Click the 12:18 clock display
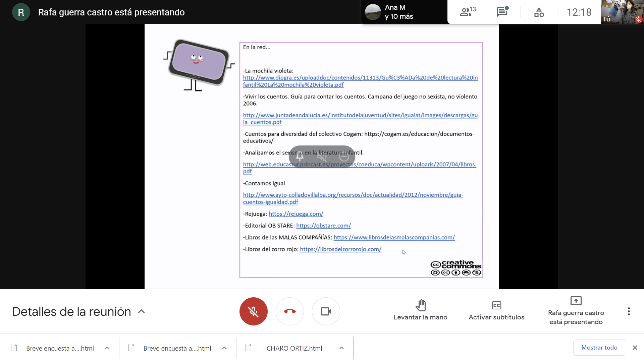This screenshot has height=362, width=644. (x=579, y=12)
